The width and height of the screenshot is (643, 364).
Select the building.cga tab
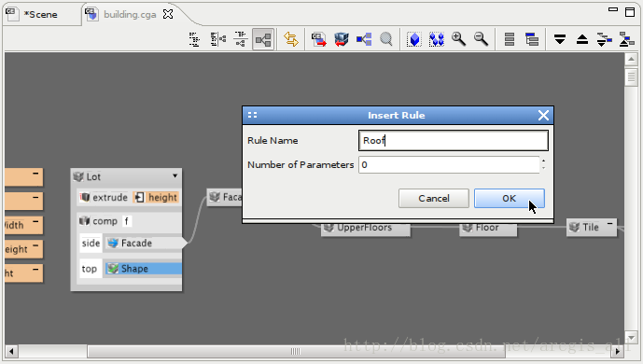coord(130,15)
